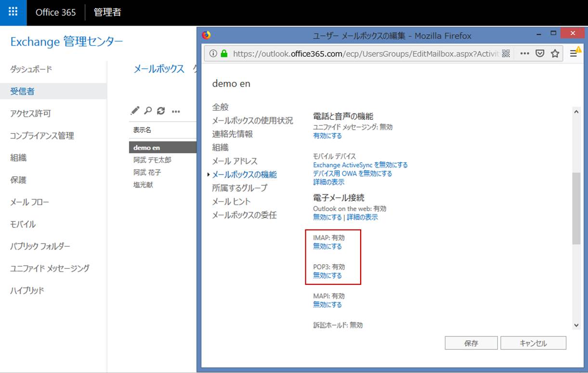This screenshot has width=588, height=373.
Task: Disable POP3 with its 無効にする link
Action: tap(327, 275)
